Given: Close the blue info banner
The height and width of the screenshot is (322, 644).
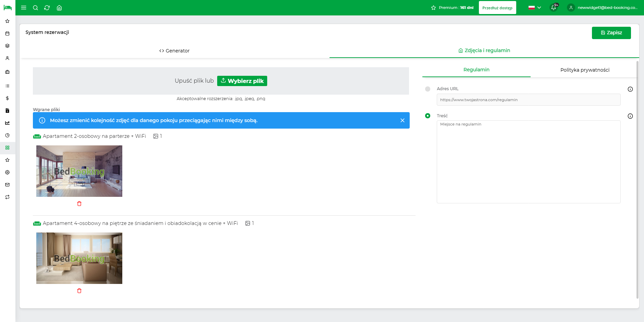Looking at the screenshot, I should click(402, 120).
